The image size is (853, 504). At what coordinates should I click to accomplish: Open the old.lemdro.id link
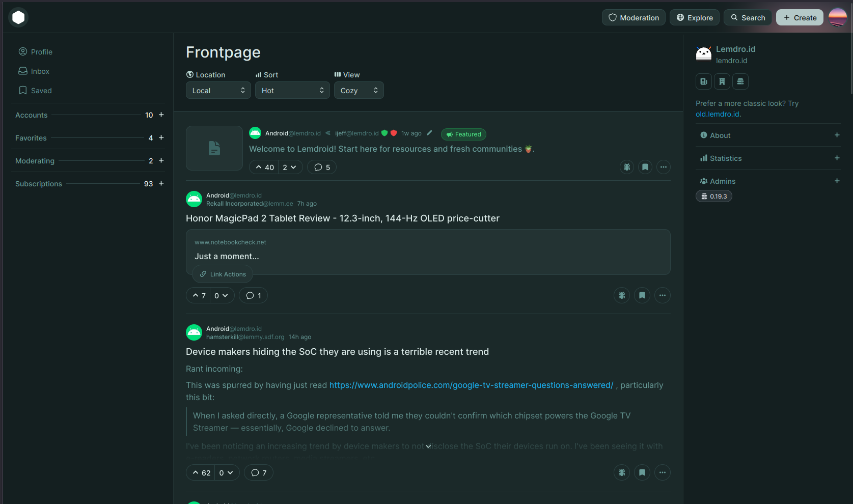point(718,114)
